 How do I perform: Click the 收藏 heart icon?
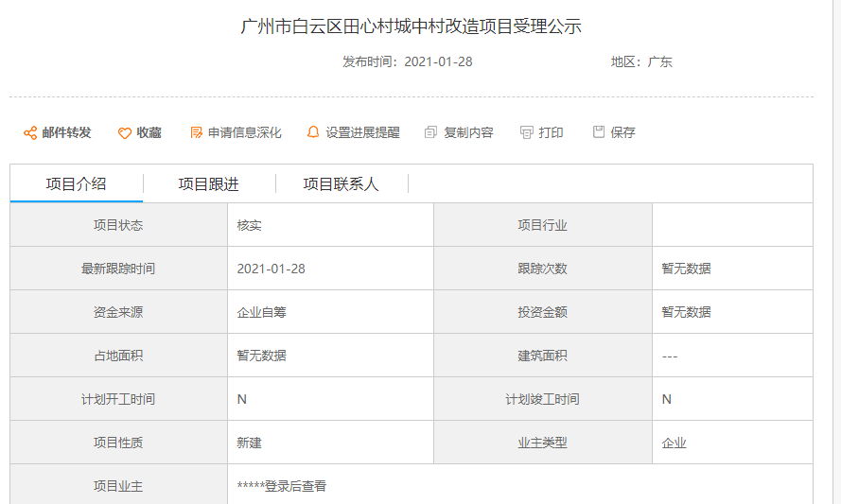tap(125, 133)
